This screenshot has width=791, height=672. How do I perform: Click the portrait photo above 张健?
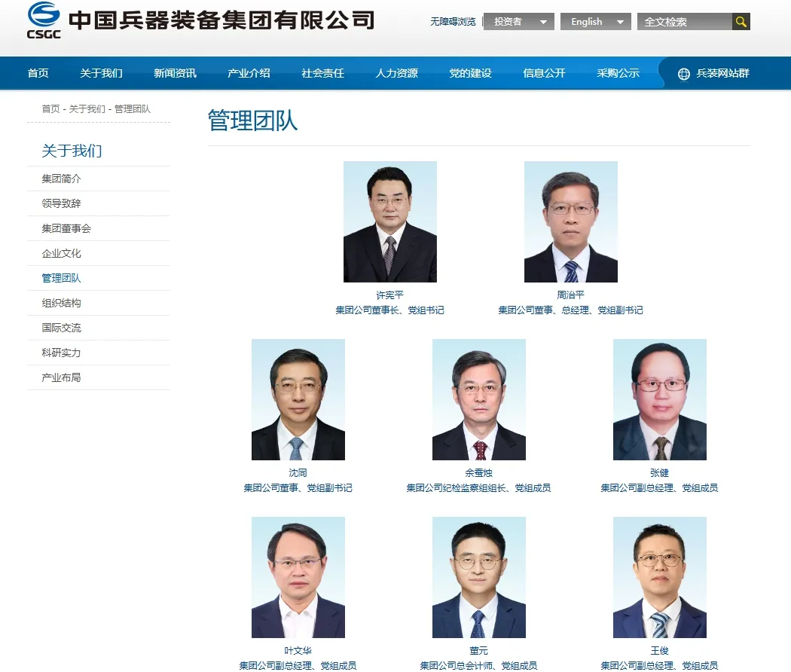click(659, 399)
